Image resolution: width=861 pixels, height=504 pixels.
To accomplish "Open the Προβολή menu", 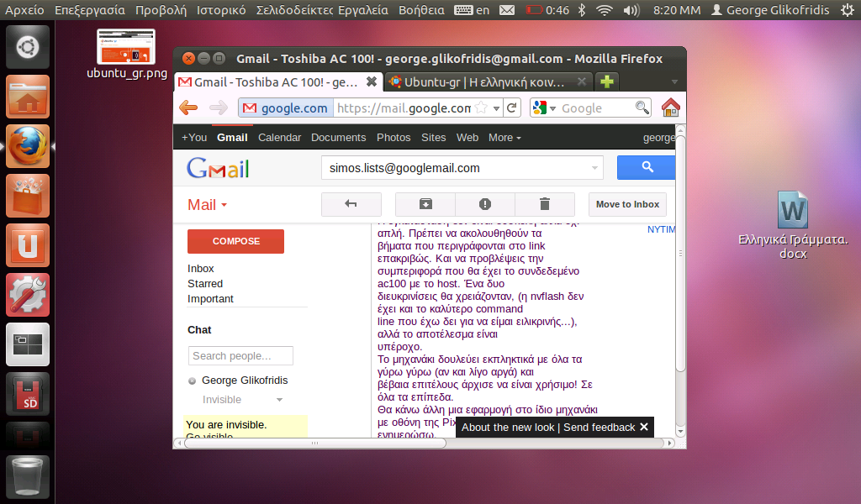I will click(161, 10).
